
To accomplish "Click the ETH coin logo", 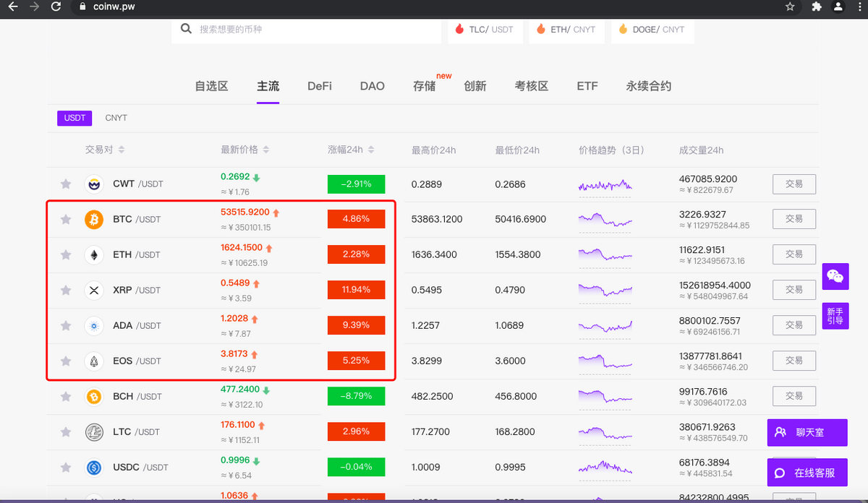I will [x=94, y=254].
